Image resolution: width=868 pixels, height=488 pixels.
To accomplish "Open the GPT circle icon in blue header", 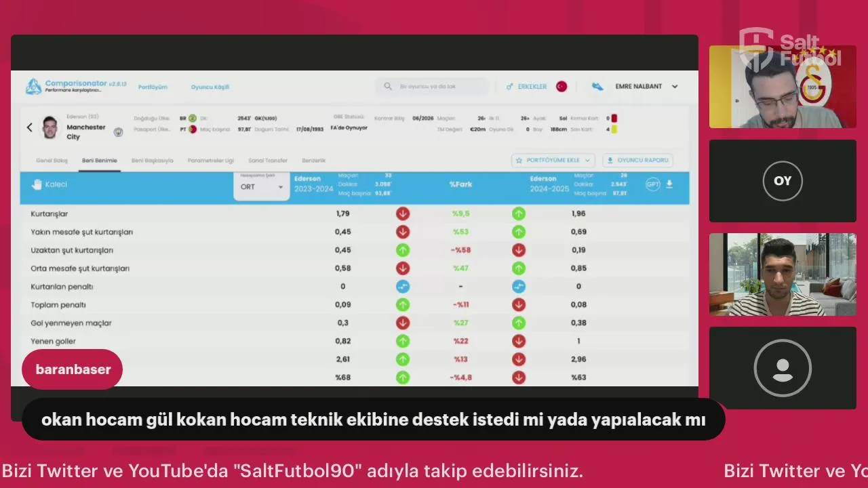I will (x=653, y=184).
